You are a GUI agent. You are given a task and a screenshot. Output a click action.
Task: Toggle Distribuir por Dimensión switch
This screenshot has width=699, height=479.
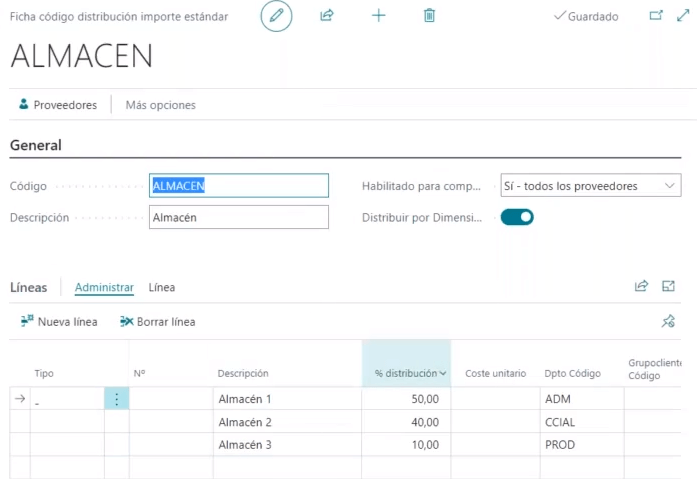[x=517, y=217]
